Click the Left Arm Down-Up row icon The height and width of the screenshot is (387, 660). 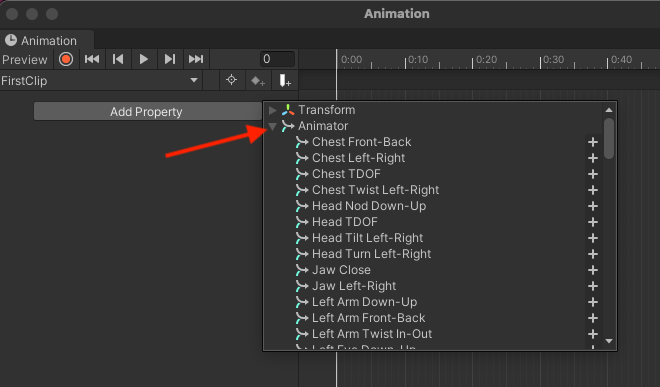[x=302, y=302]
